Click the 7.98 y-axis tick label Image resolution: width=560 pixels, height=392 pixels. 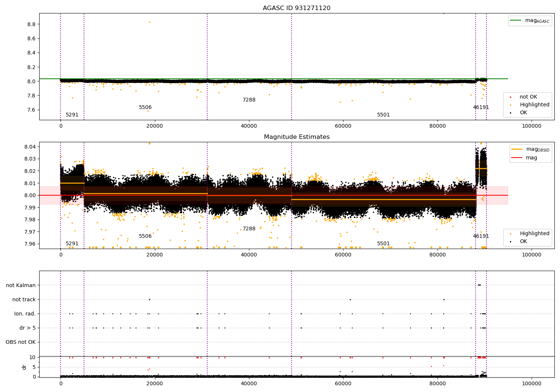30,220
